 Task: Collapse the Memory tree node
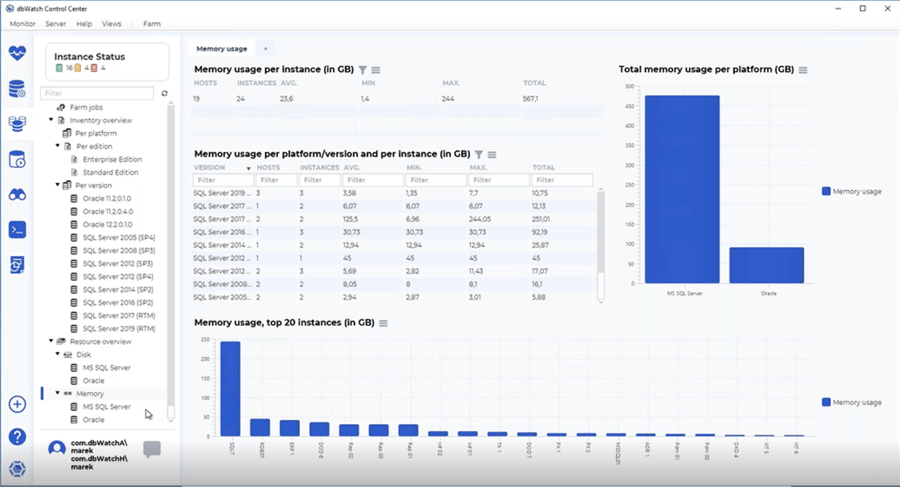pyautogui.click(x=57, y=393)
